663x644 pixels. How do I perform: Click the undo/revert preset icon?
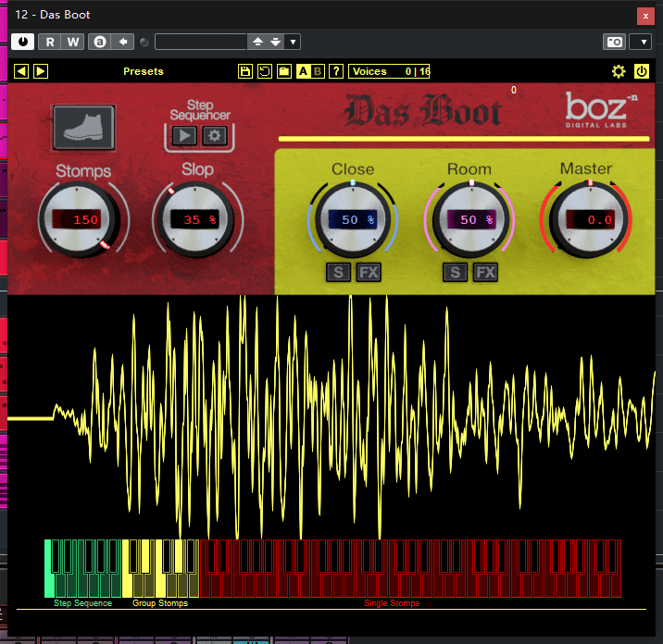click(264, 71)
